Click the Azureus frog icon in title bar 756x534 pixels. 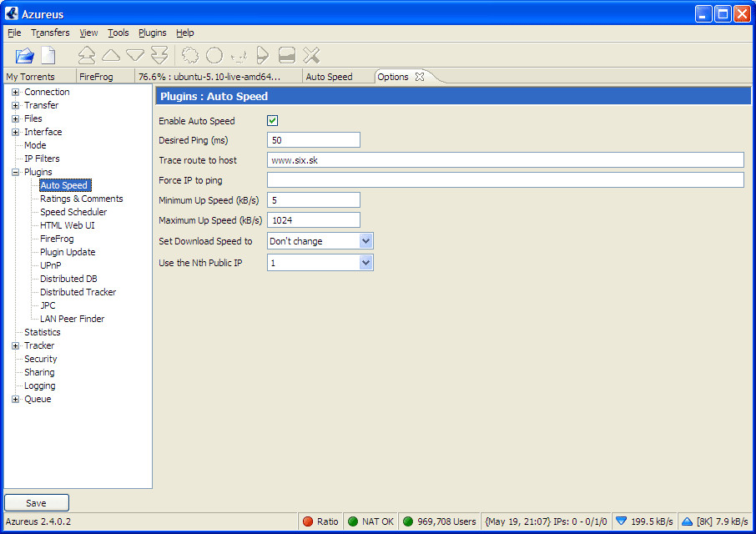pos(12,13)
